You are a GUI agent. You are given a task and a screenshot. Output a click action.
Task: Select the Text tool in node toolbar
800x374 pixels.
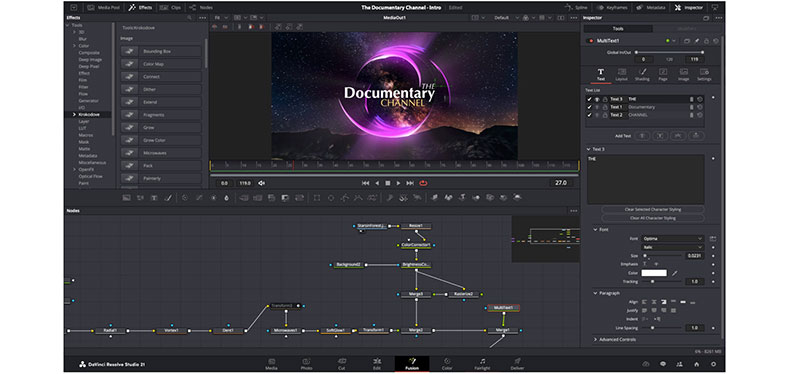click(154, 198)
